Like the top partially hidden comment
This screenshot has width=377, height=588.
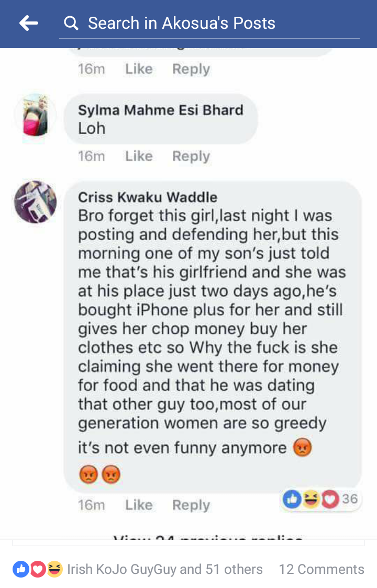click(139, 69)
